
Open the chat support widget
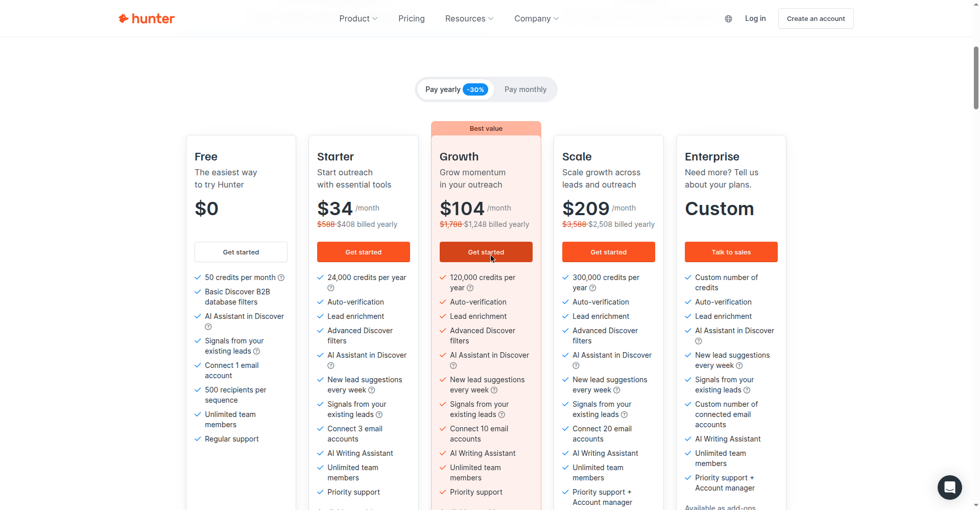949,488
